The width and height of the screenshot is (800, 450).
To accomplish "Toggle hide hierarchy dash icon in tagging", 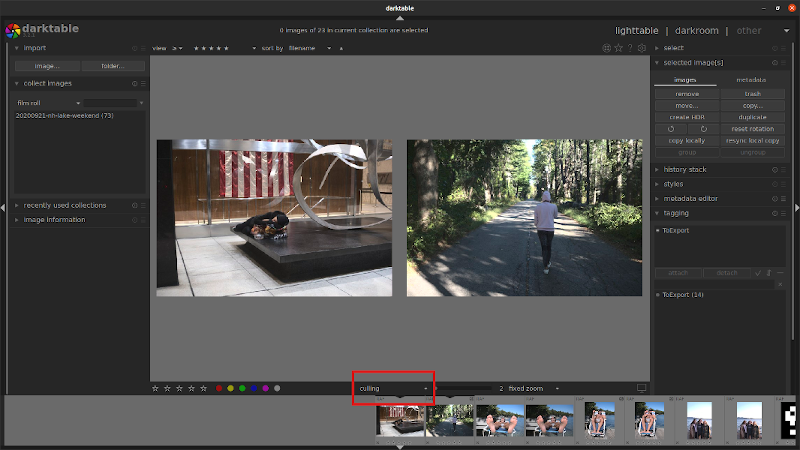I will pyautogui.click(x=780, y=273).
